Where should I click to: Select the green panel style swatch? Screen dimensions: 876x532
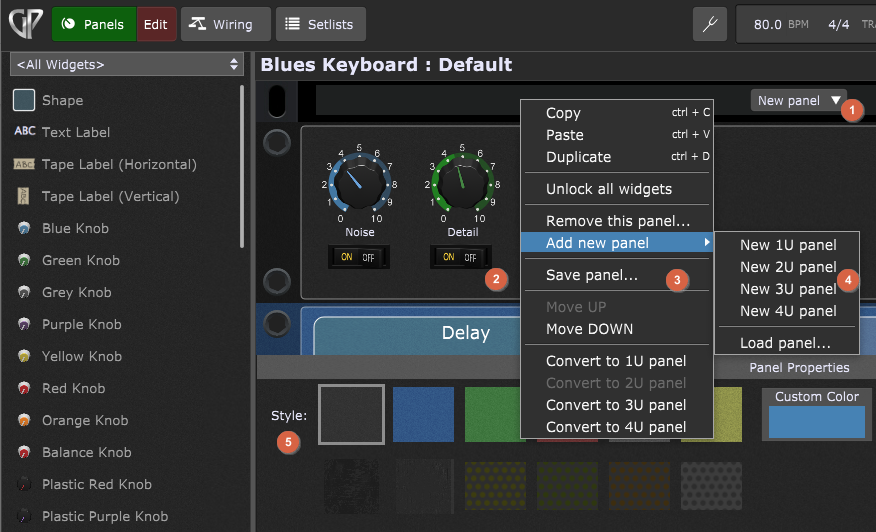click(x=493, y=414)
